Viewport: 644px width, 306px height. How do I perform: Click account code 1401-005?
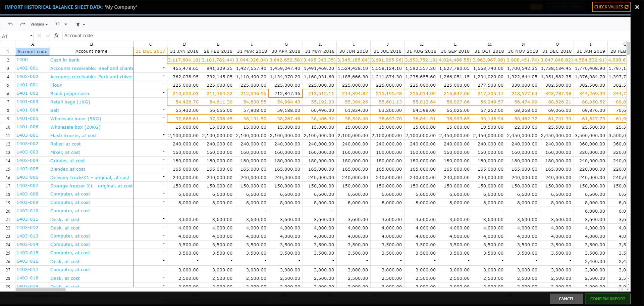click(x=32, y=119)
